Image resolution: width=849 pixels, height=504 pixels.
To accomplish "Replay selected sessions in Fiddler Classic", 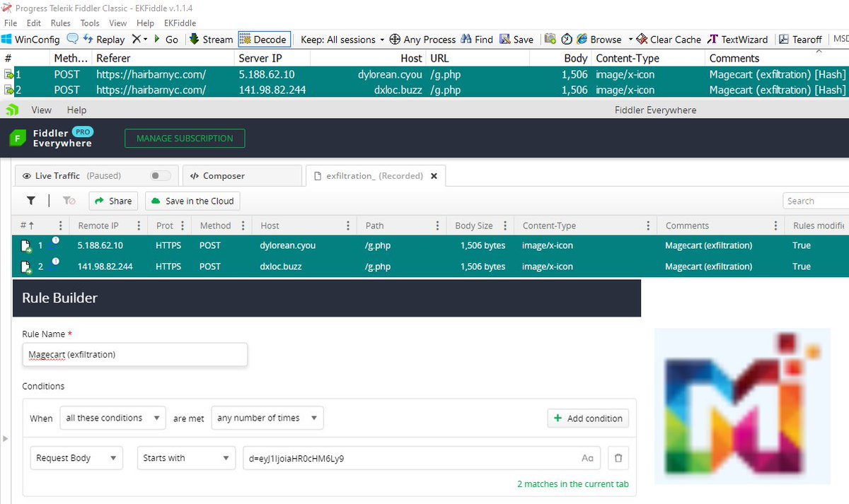I will pyautogui.click(x=103, y=40).
